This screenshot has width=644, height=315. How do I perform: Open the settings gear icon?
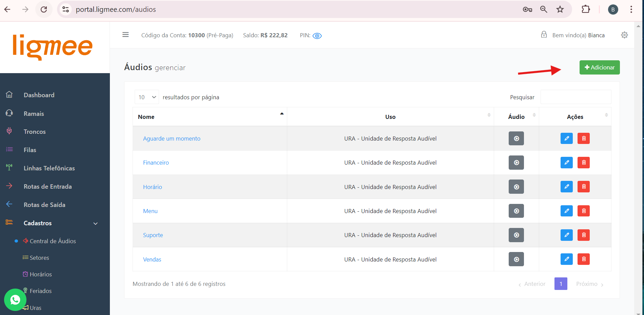624,35
